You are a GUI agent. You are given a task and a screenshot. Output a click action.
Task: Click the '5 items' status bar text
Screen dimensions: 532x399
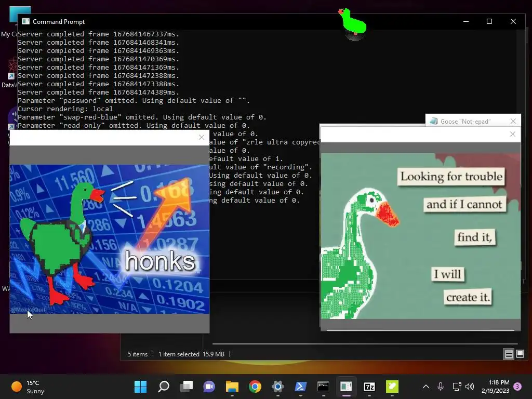point(137,354)
